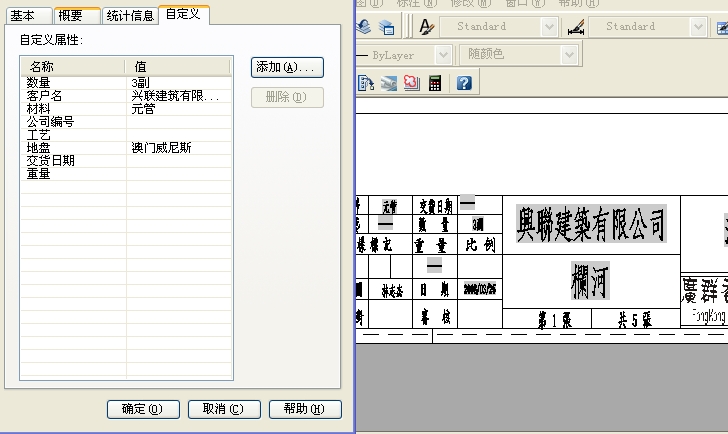Expand the text style Standard dropdown
728x434 pixels.
(549, 26)
